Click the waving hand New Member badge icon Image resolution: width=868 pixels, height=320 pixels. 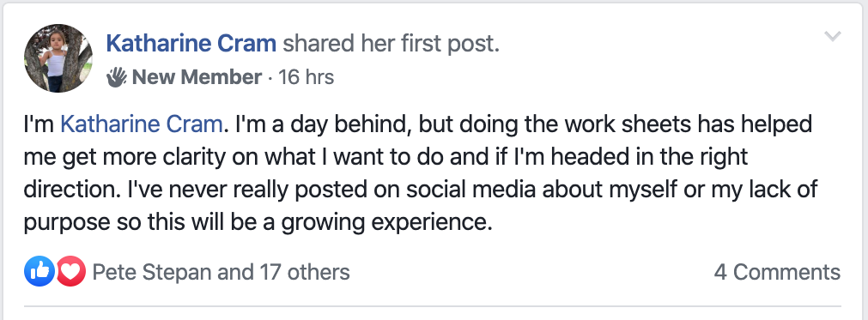[x=117, y=77]
